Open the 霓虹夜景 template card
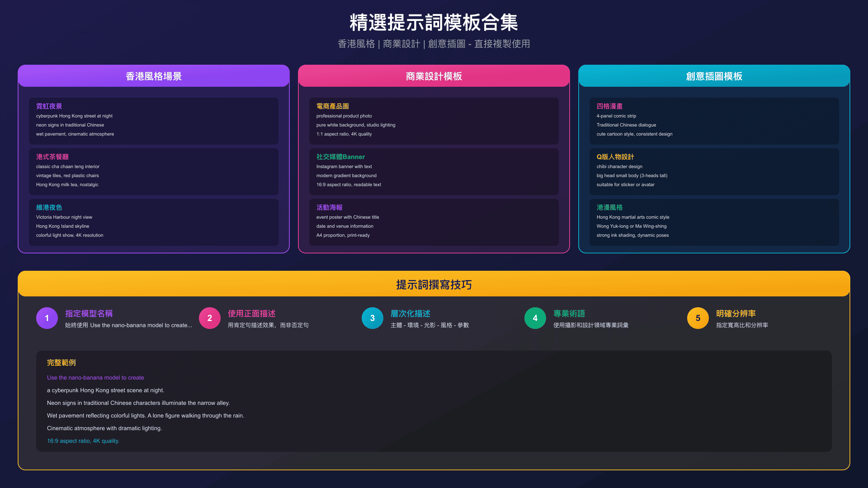Viewport: 868px width, 488px height. click(x=49, y=106)
